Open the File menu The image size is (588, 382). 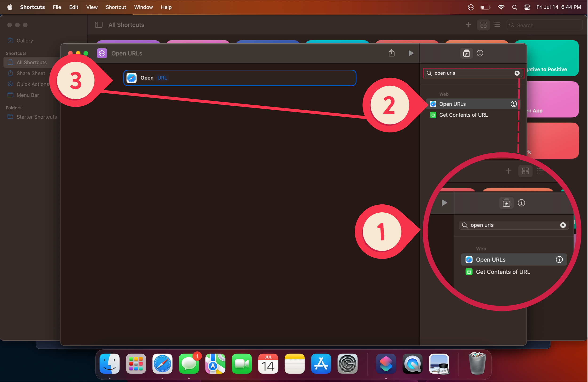pyautogui.click(x=57, y=7)
